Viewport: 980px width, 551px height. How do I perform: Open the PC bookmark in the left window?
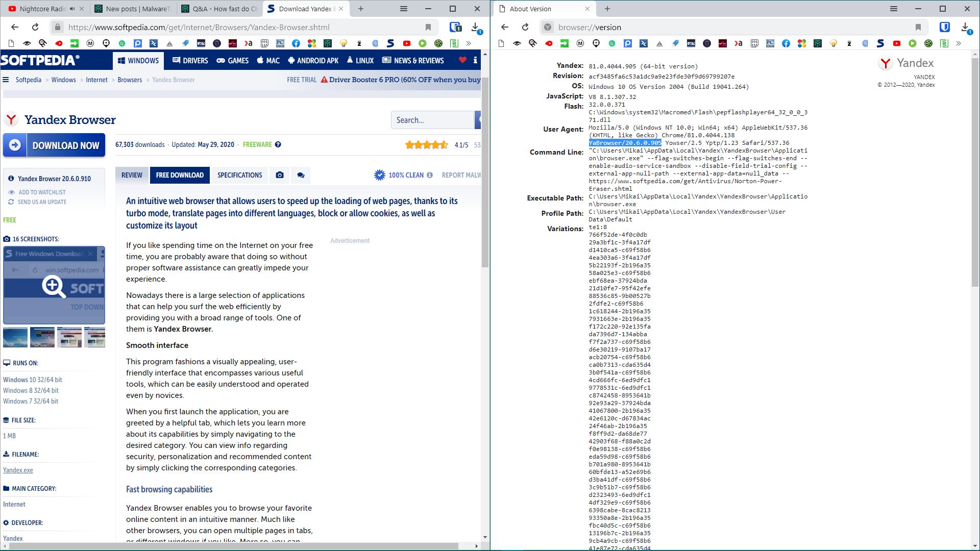tap(280, 43)
